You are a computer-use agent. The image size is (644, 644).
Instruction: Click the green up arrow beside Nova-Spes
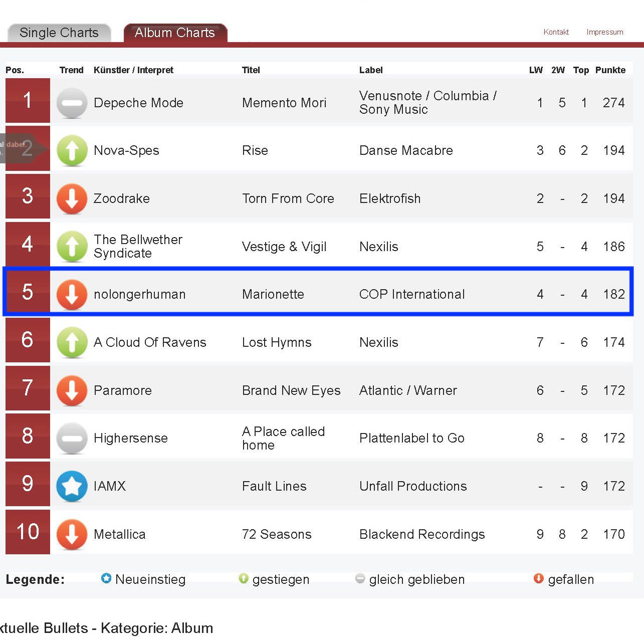[72, 150]
